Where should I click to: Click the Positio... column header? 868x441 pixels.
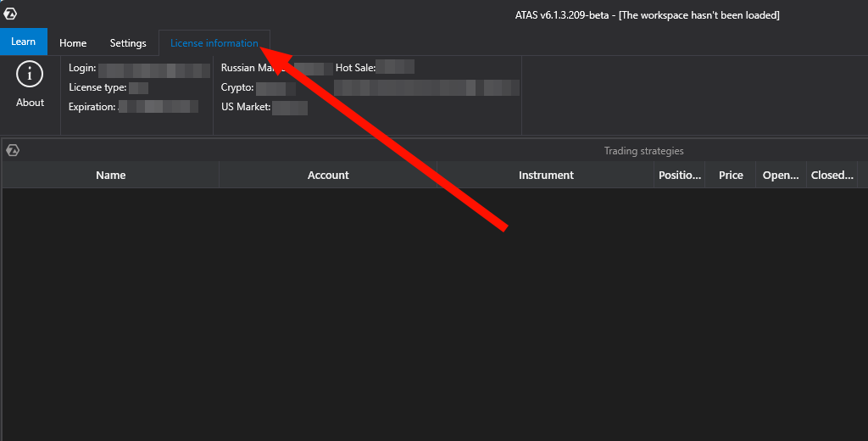680,175
